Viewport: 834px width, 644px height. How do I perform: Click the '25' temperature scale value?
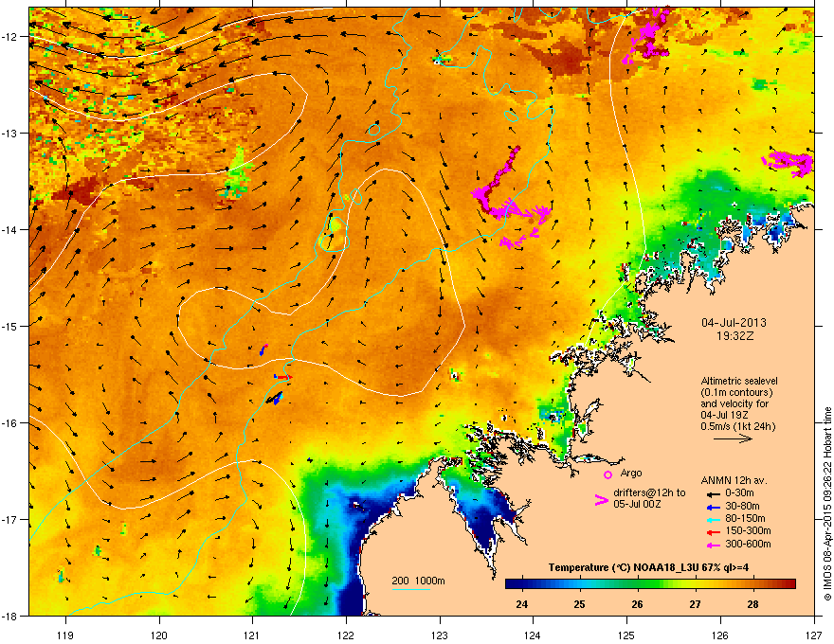click(579, 604)
